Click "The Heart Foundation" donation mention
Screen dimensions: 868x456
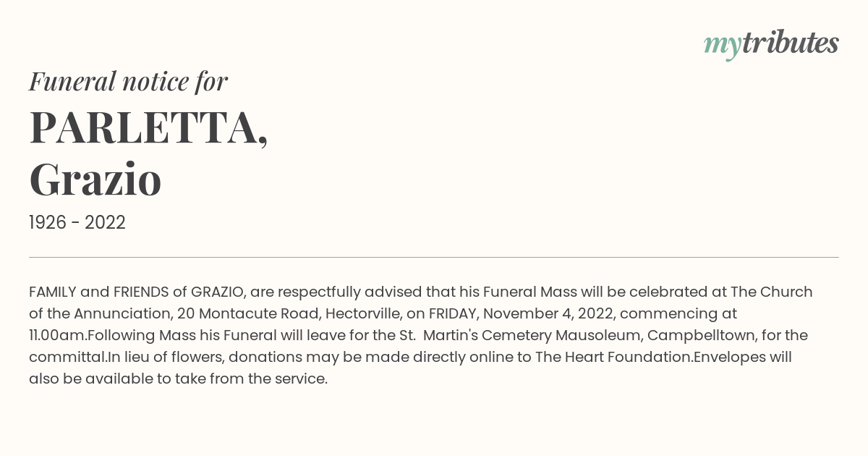click(x=613, y=357)
